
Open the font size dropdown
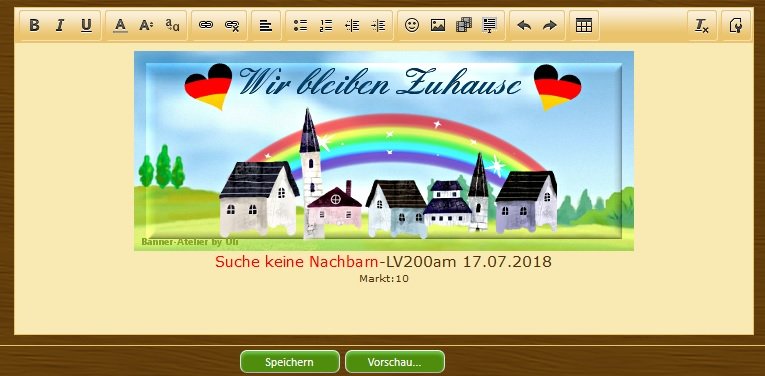point(146,25)
